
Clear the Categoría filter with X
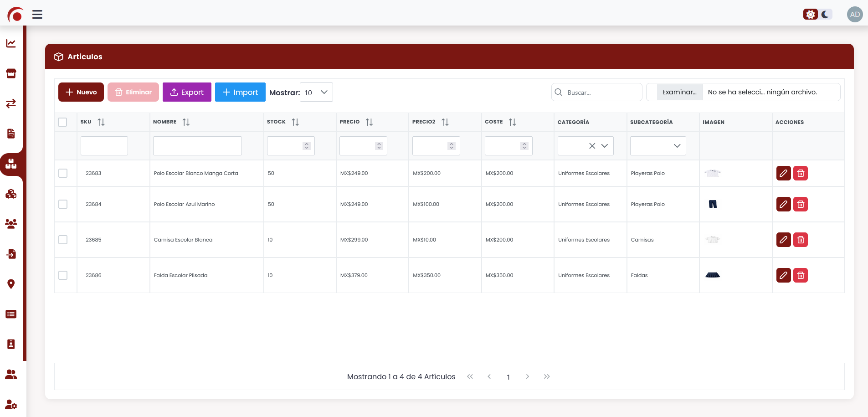point(592,146)
